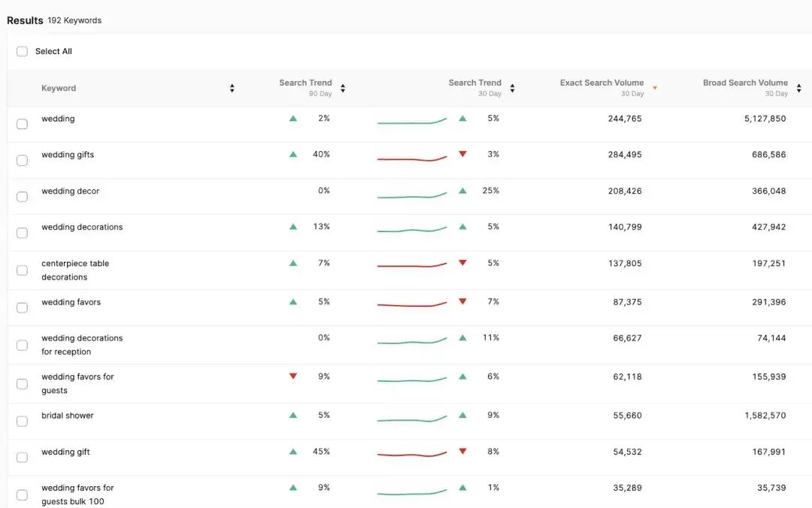Click green up arrow for wedding gift 45%
This screenshot has height=508, width=812.
[293, 452]
